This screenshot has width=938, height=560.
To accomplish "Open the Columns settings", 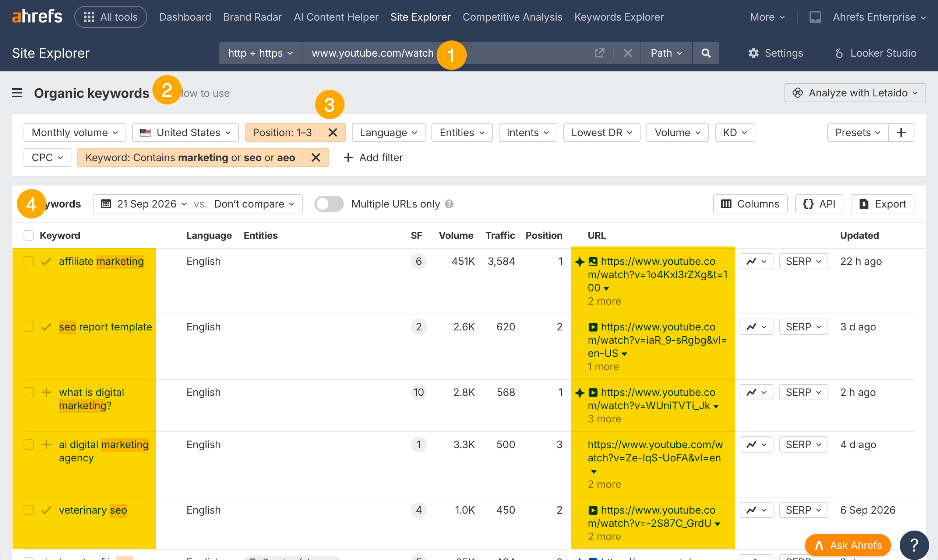I will 750,204.
